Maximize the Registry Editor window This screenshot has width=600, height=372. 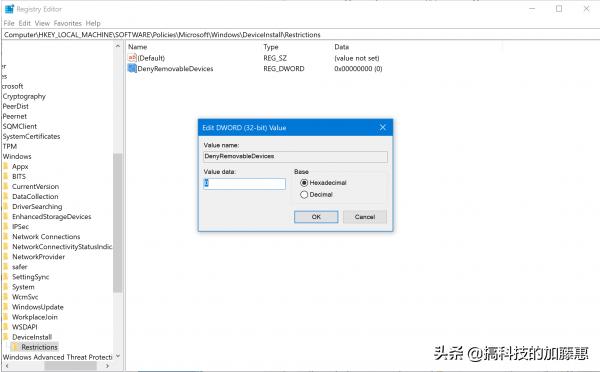pyautogui.click(x=559, y=9)
